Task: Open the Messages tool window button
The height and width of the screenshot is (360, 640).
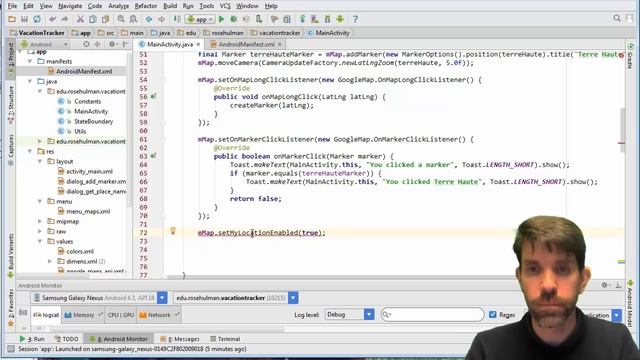Action: tap(180, 339)
